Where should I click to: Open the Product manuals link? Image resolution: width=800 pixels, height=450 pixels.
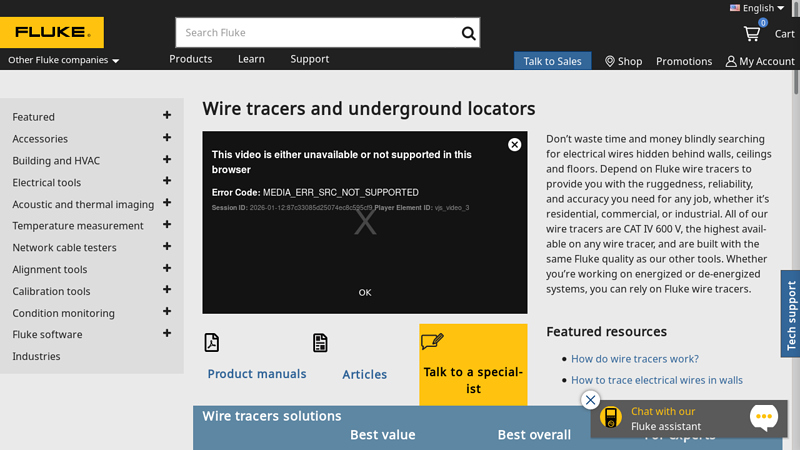point(257,374)
